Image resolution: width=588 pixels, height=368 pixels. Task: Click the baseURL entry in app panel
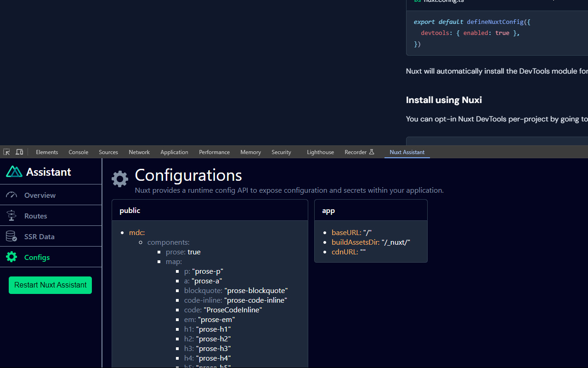tap(346, 233)
